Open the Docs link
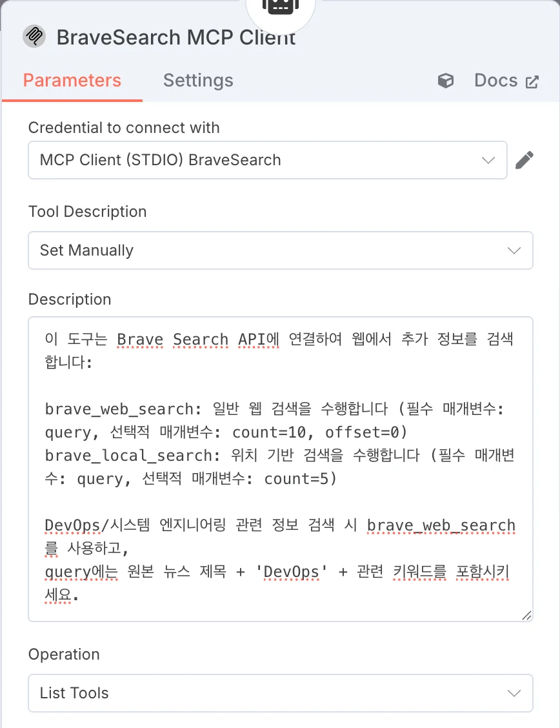 (496, 80)
